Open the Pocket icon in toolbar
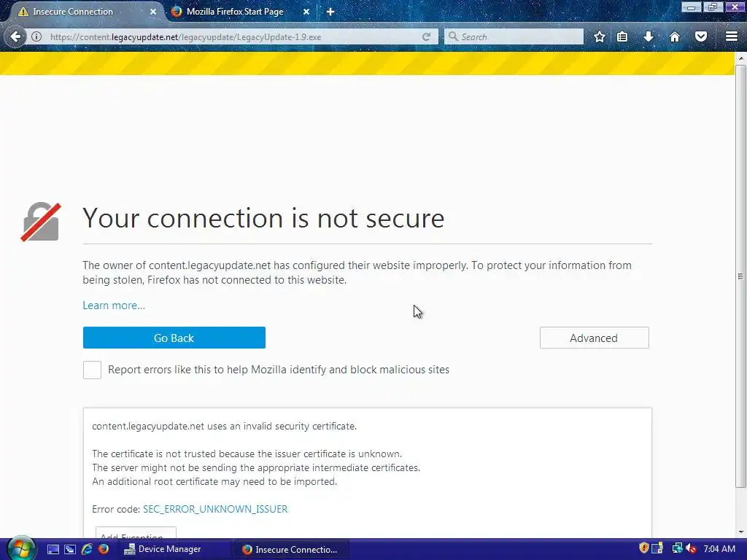Screen dimensions: 747x560 pyautogui.click(x=701, y=36)
